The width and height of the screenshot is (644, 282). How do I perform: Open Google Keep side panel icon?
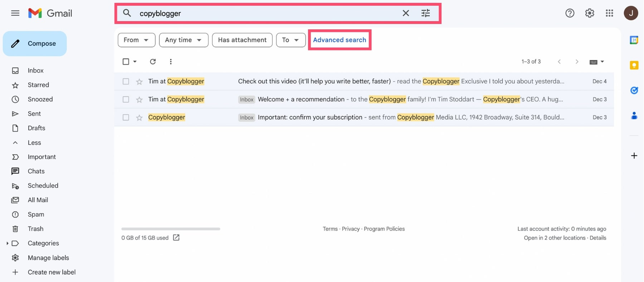coord(634,65)
